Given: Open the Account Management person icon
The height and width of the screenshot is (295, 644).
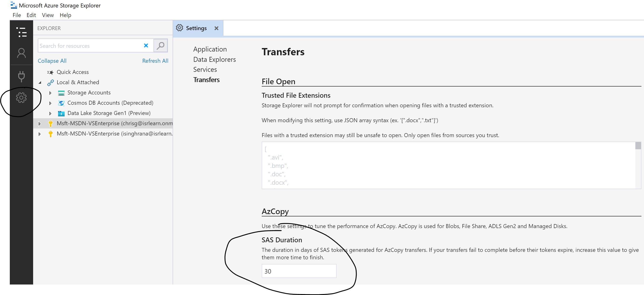Looking at the screenshot, I should [21, 53].
